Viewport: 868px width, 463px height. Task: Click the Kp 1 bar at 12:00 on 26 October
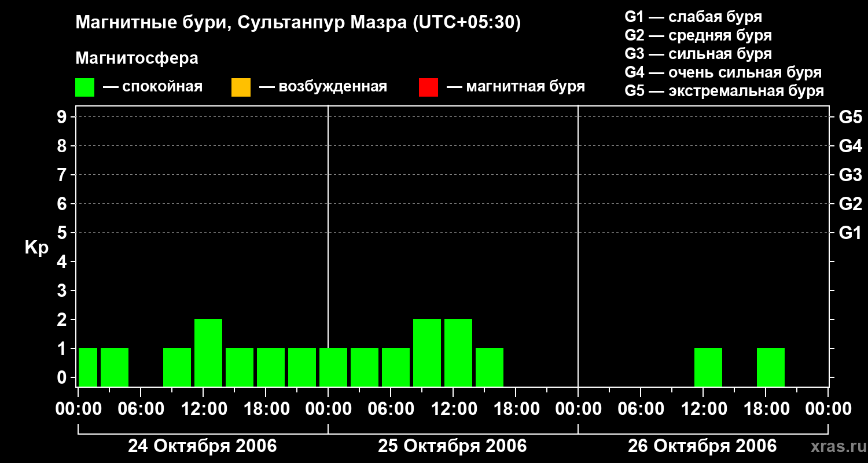(x=708, y=367)
